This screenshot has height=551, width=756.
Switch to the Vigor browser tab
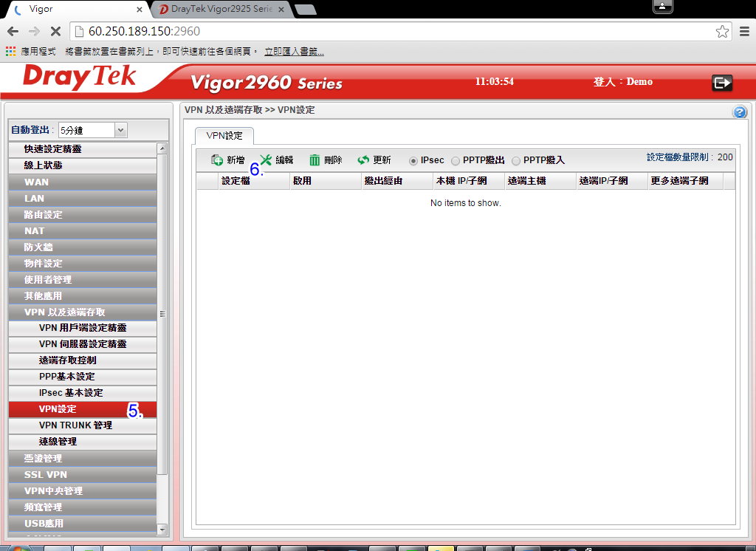point(76,9)
